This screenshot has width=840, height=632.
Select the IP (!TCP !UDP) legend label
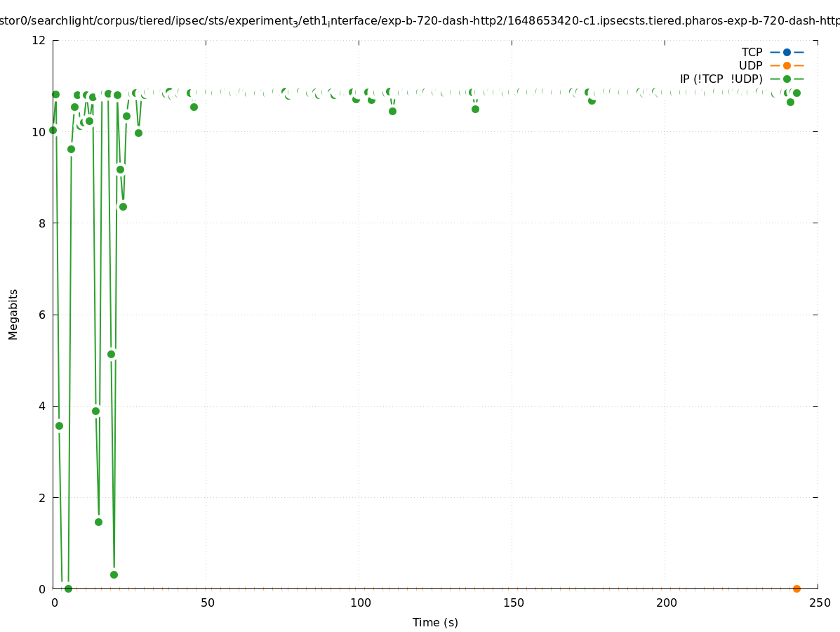[721, 79]
